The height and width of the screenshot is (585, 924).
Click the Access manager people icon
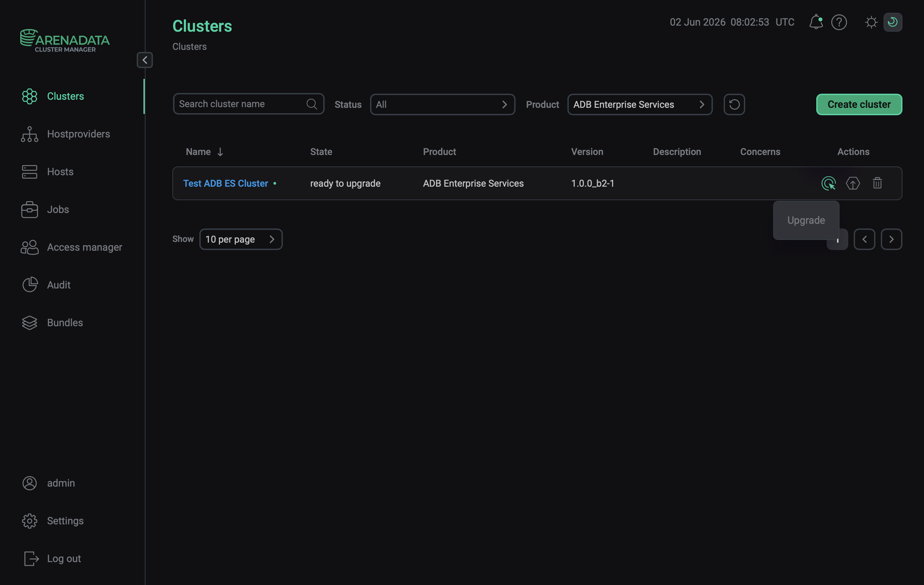pyautogui.click(x=30, y=247)
